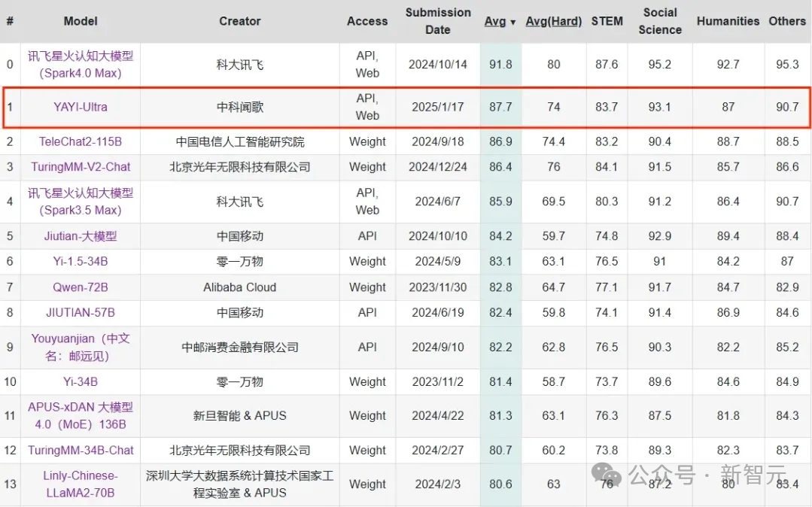The height and width of the screenshot is (507, 812).
Task: Click the Model column header
Action: point(81,21)
